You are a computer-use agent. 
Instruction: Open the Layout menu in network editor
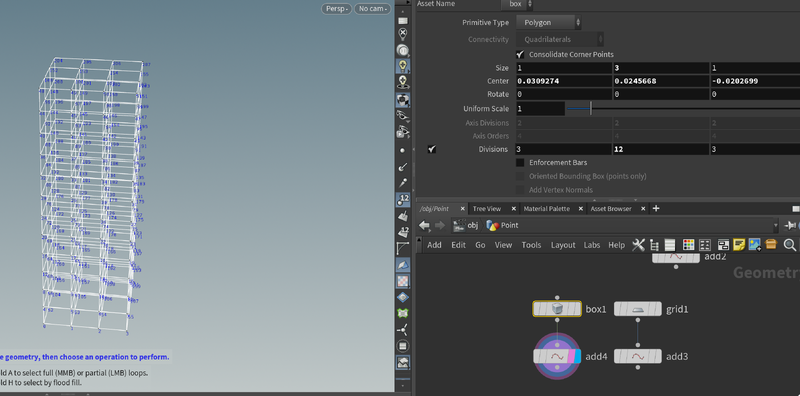[563, 245]
